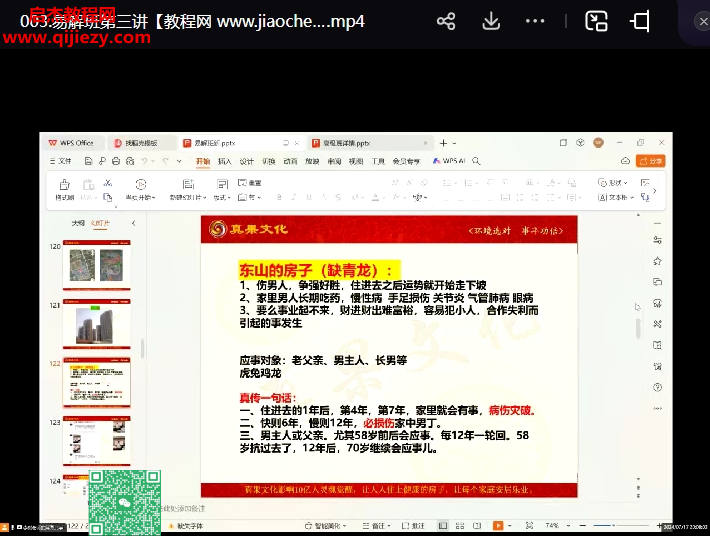710x536 pixels.
Task: Download the video file
Action: click(x=491, y=21)
